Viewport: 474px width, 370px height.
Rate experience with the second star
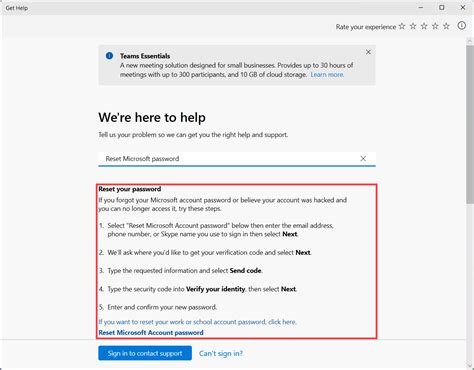coord(413,26)
